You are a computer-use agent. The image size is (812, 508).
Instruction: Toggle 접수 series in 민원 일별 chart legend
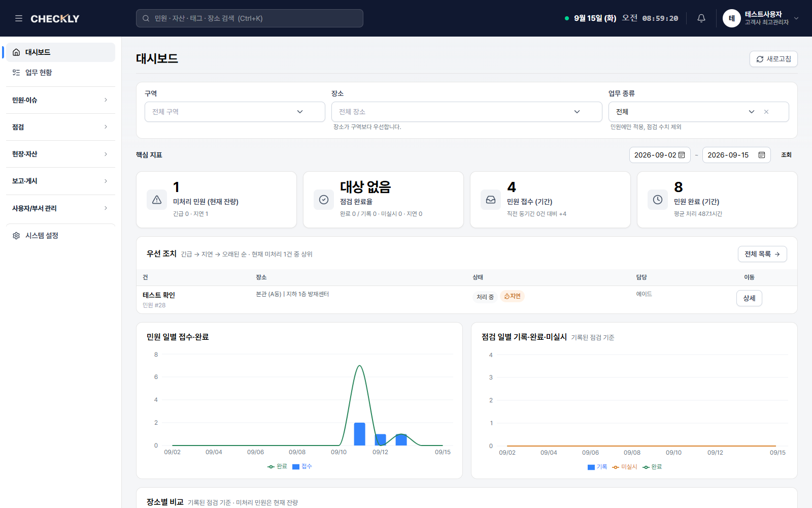(x=302, y=466)
